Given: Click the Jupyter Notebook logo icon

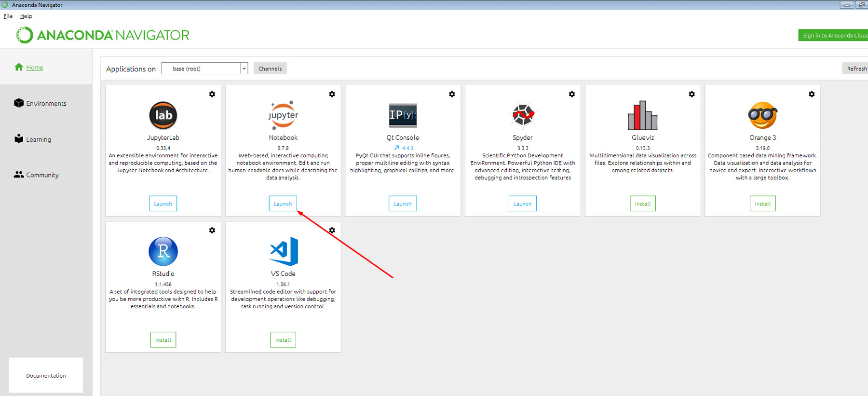Looking at the screenshot, I should [283, 115].
